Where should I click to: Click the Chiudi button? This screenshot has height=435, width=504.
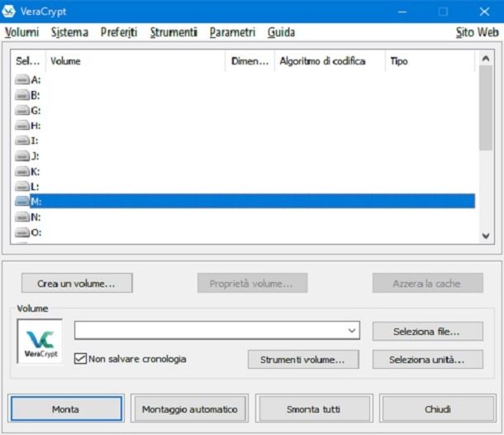click(438, 409)
